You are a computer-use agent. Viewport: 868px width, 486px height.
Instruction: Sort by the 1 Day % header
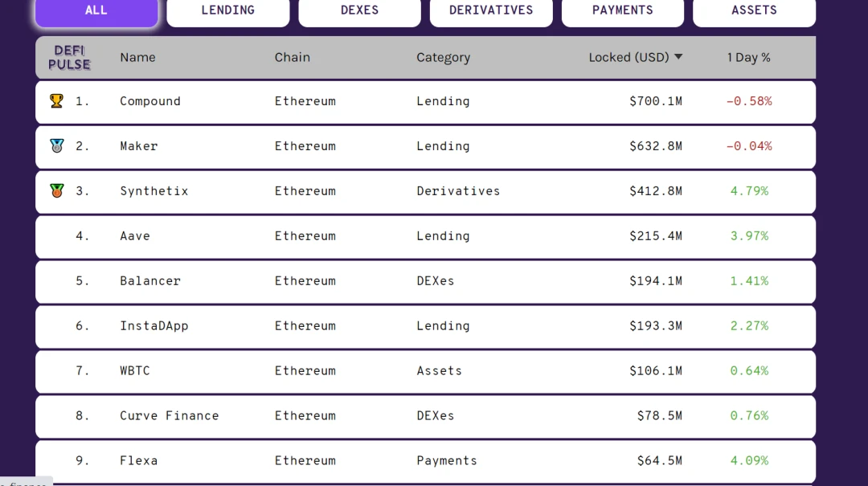click(x=748, y=58)
